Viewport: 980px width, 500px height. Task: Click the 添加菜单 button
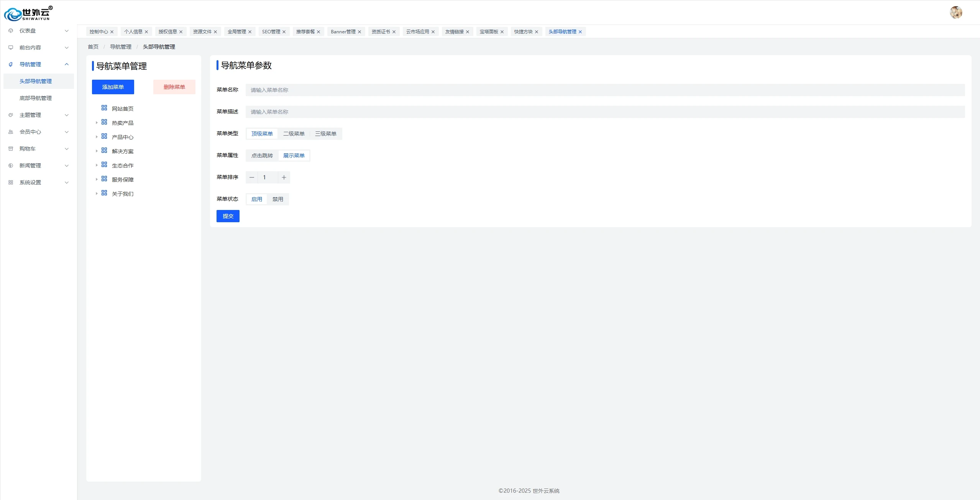(113, 87)
